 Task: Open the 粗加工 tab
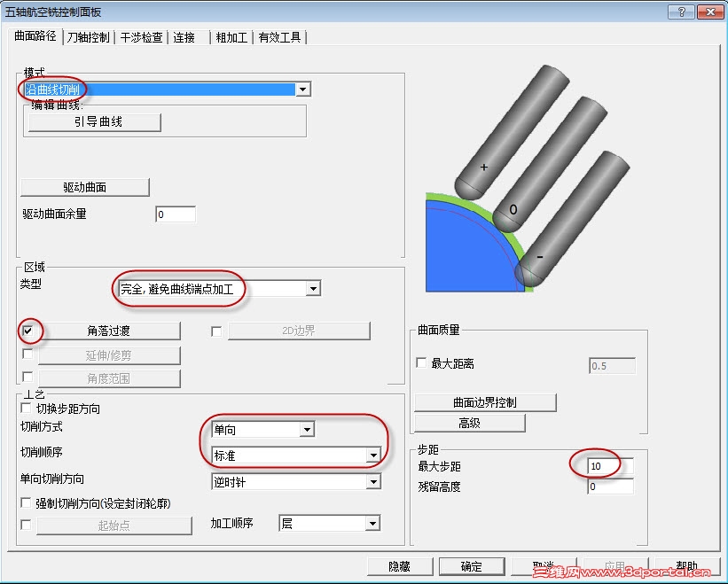[231, 37]
